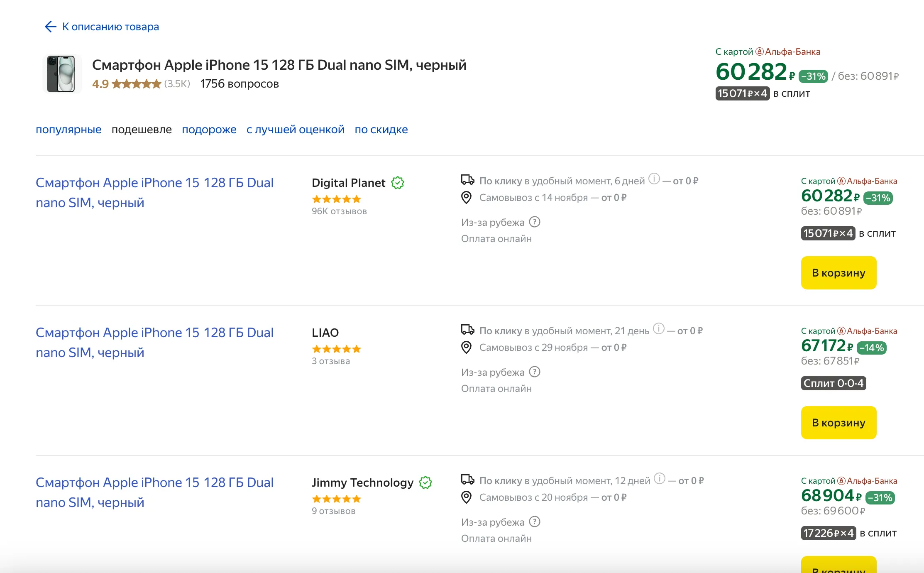Click the verified badge next to Digital Planet
Viewport: 924px width, 573px height.
coord(398,183)
